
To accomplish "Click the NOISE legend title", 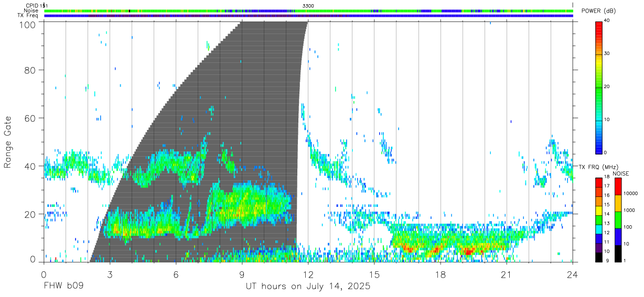I will (621, 173).
